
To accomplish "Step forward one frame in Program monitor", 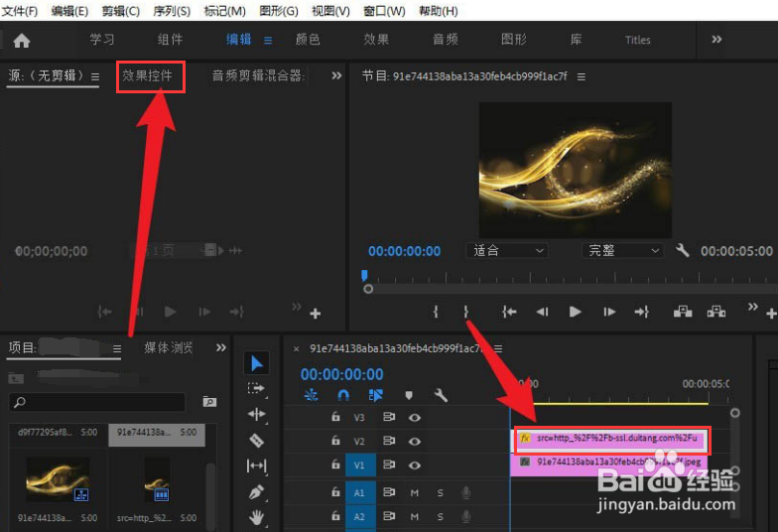I will [609, 312].
